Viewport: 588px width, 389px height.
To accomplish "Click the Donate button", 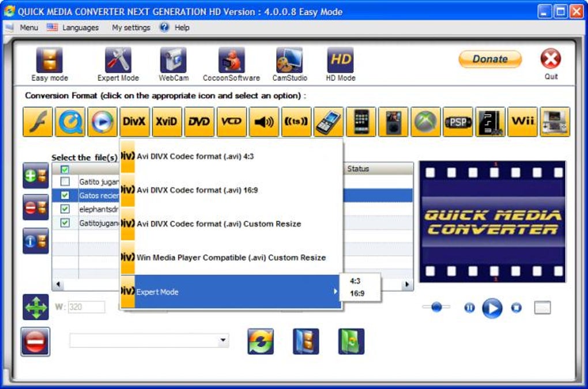I will point(490,59).
